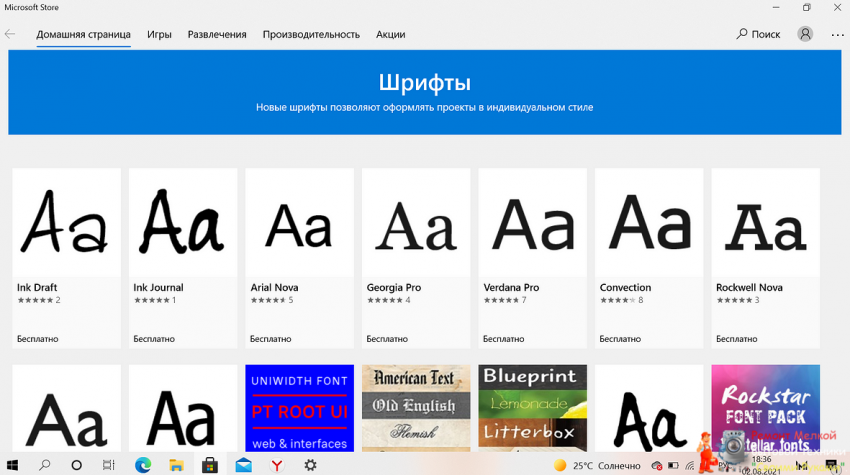Open the user account profile icon
850x475 pixels.
(805, 34)
